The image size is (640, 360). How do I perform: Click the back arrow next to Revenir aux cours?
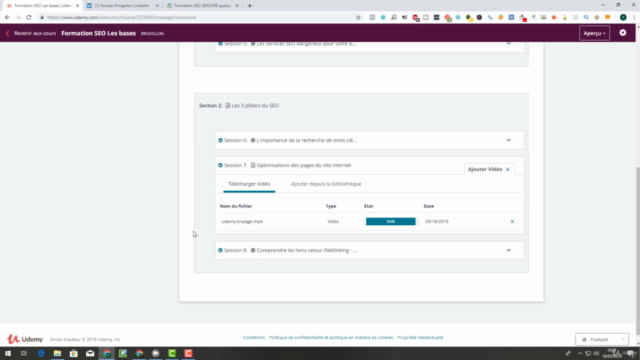7,33
